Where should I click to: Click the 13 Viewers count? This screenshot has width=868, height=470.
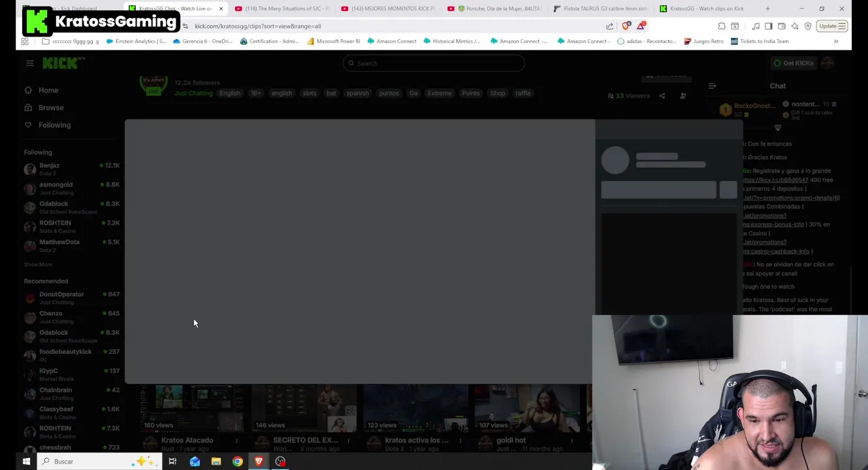tap(629, 96)
